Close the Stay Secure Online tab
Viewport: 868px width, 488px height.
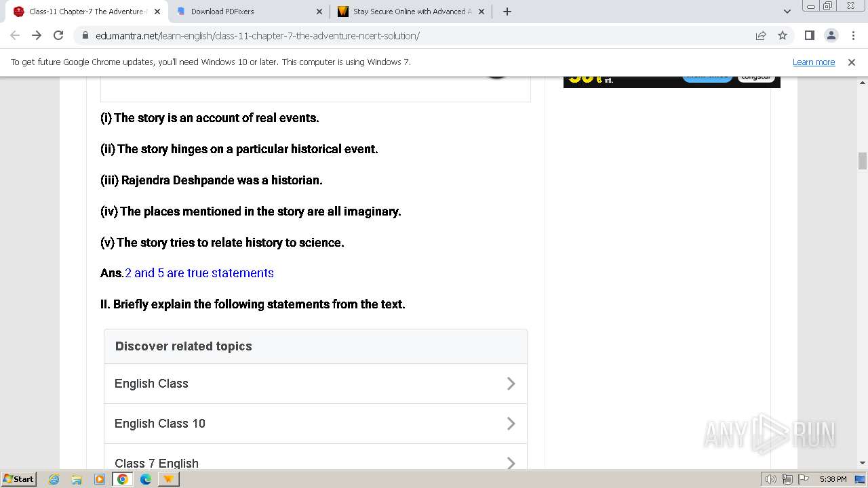[x=481, y=12]
